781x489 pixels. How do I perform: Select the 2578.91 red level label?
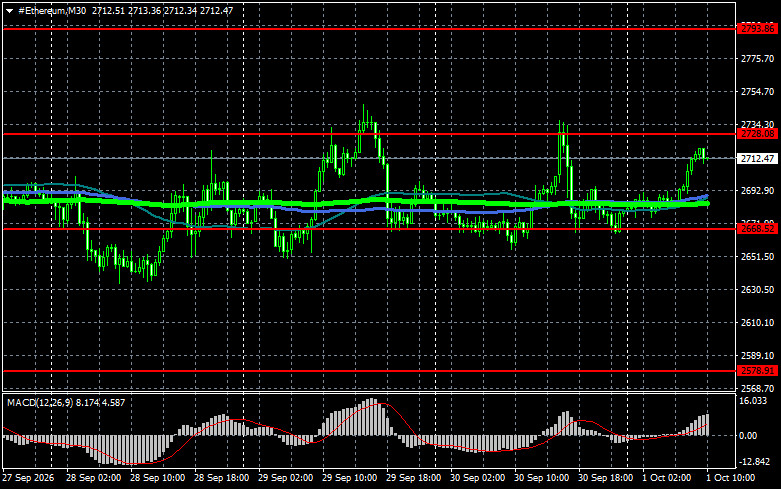(757, 371)
